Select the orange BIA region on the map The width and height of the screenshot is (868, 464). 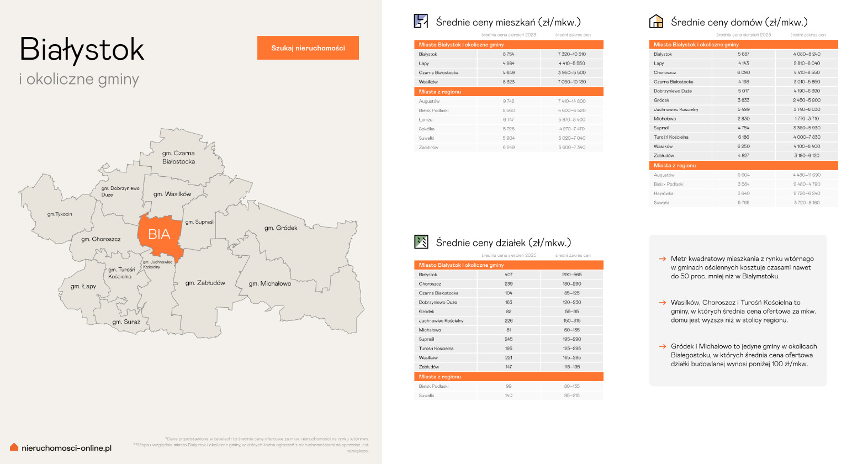(x=159, y=235)
